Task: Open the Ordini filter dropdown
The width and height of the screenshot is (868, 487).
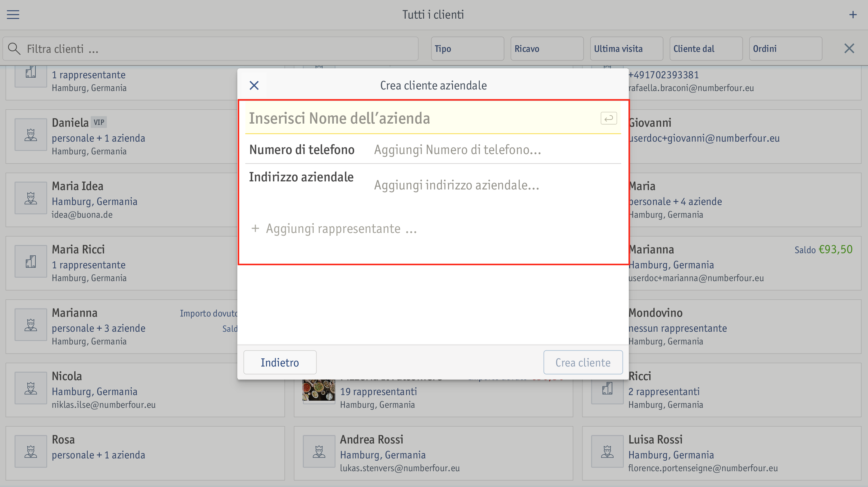Action: [785, 48]
